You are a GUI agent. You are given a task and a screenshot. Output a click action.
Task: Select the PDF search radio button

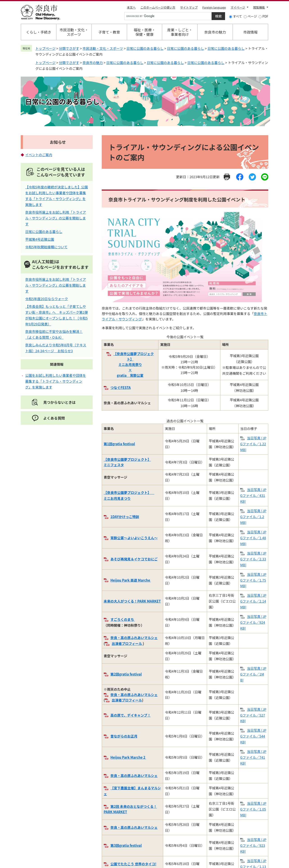point(260,16)
